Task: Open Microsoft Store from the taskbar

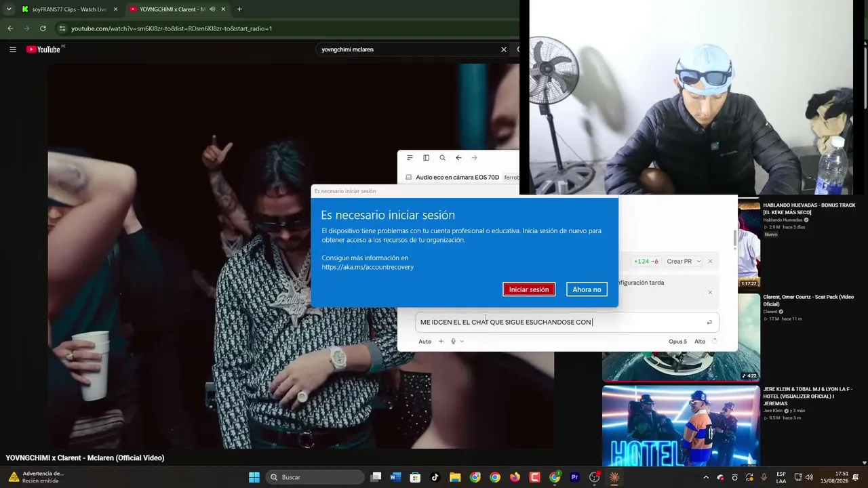Action: [x=415, y=477]
